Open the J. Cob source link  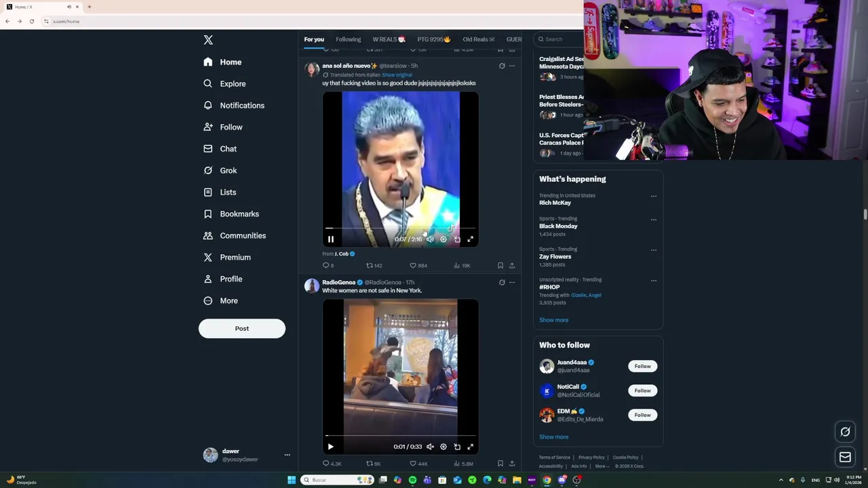(x=344, y=253)
